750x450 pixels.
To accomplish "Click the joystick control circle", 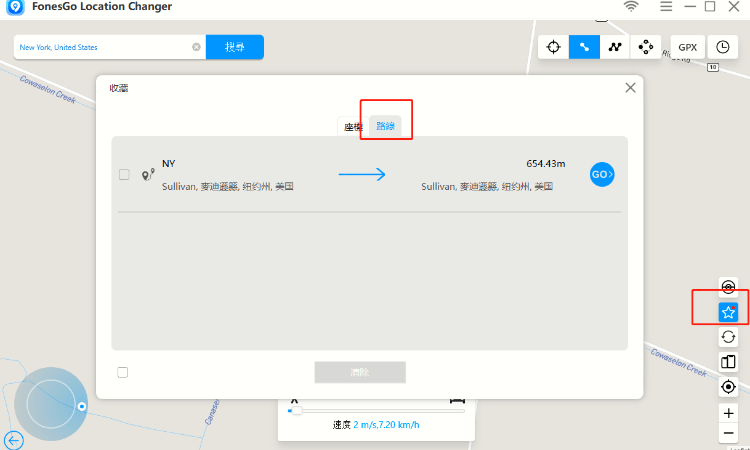I will point(51,404).
